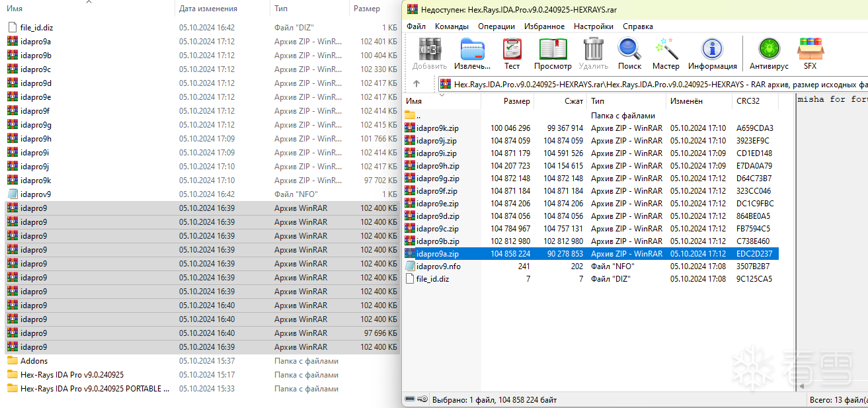Open the Команды menu

click(452, 26)
